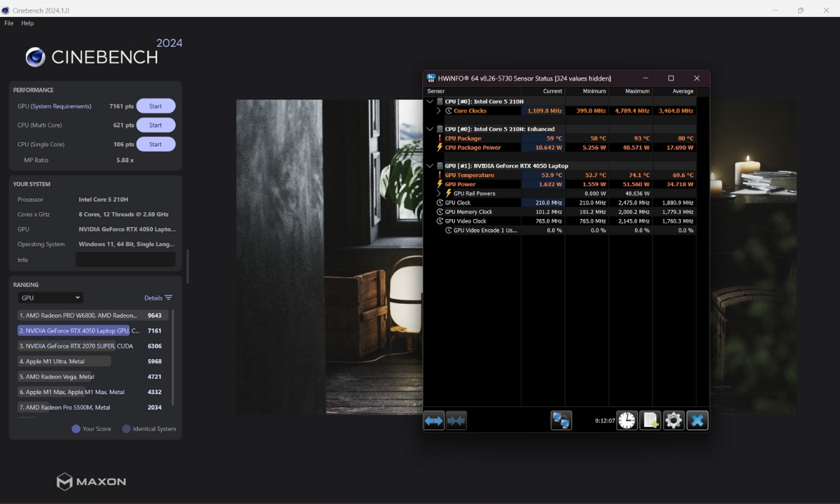Click the Cinebench logo sphere icon
The image size is (840, 504).
tap(36, 57)
